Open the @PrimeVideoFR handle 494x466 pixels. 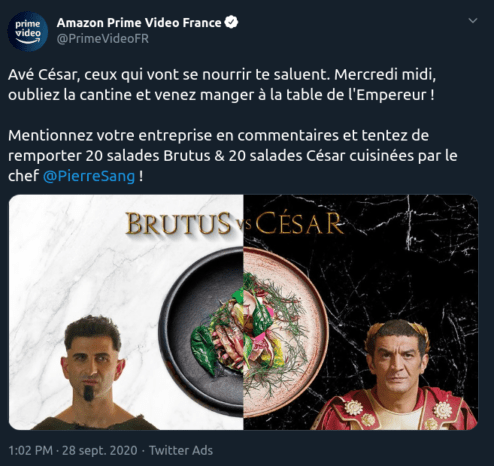[x=103, y=39]
